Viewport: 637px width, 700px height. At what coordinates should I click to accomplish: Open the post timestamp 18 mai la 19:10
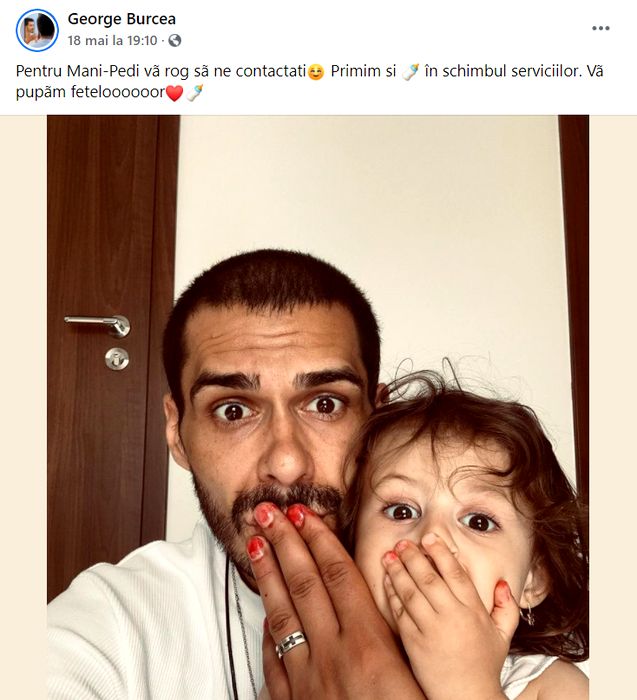(x=112, y=41)
